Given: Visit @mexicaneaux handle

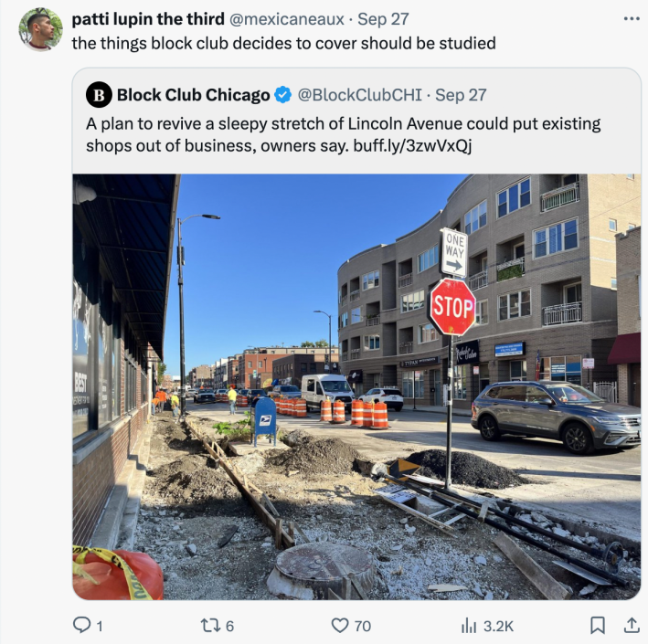Looking at the screenshot, I should click(x=286, y=19).
